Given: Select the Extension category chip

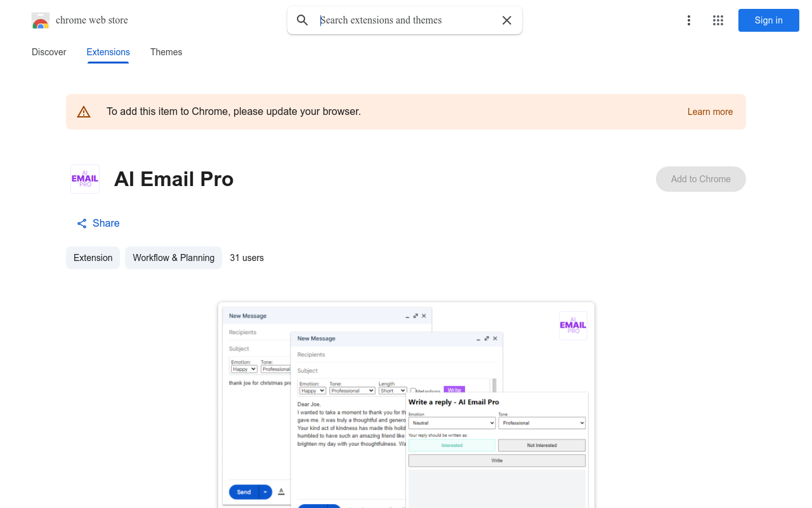Looking at the screenshot, I should 93,258.
